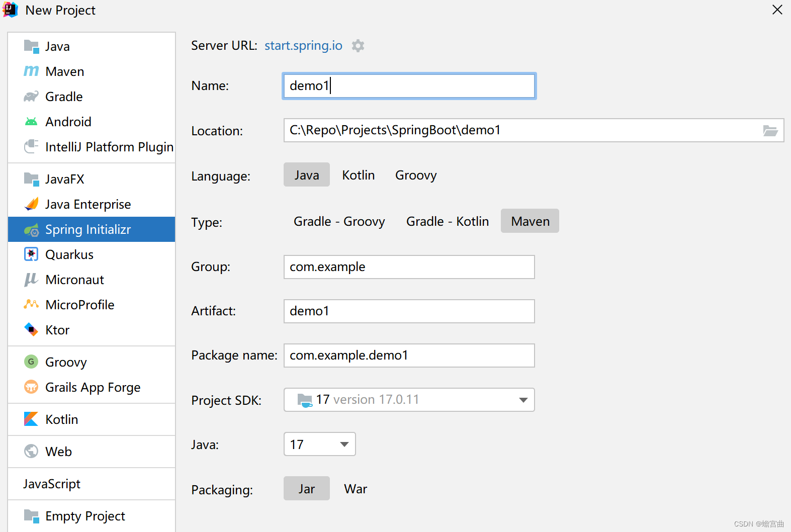Open the Project SDK dropdown

point(409,400)
